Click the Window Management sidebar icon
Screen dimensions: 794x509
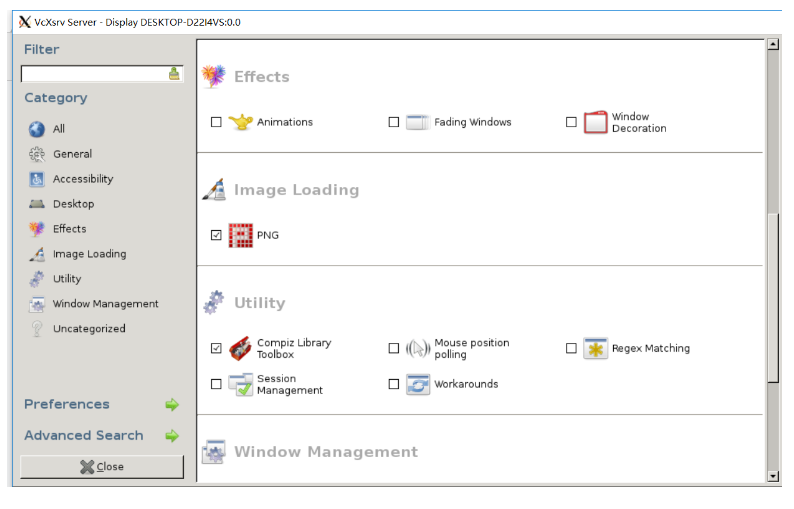pyautogui.click(x=36, y=304)
